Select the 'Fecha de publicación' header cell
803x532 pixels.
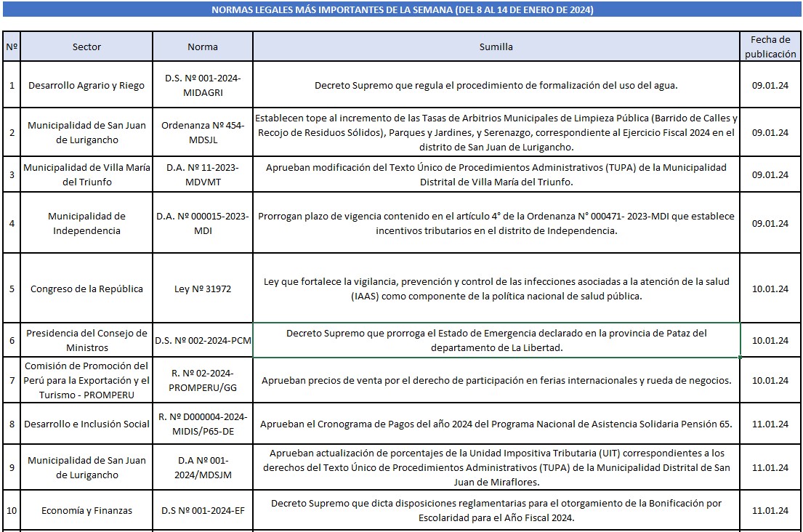click(770, 47)
